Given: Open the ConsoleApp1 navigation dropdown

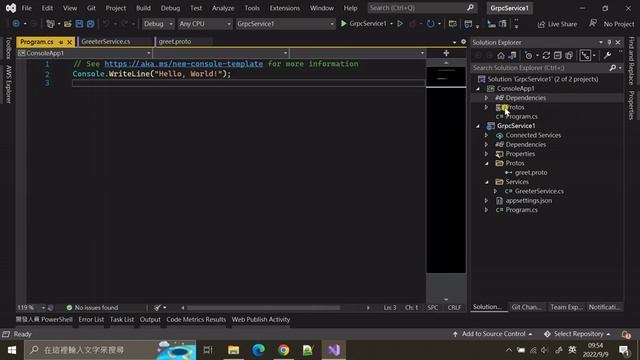Looking at the screenshot, I should 84,53.
